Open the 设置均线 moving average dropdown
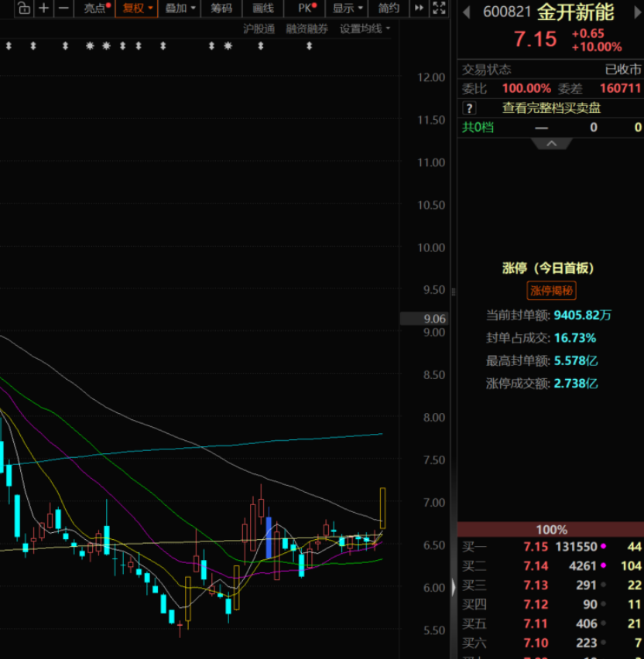The width and height of the screenshot is (644, 659). pyautogui.click(x=365, y=29)
